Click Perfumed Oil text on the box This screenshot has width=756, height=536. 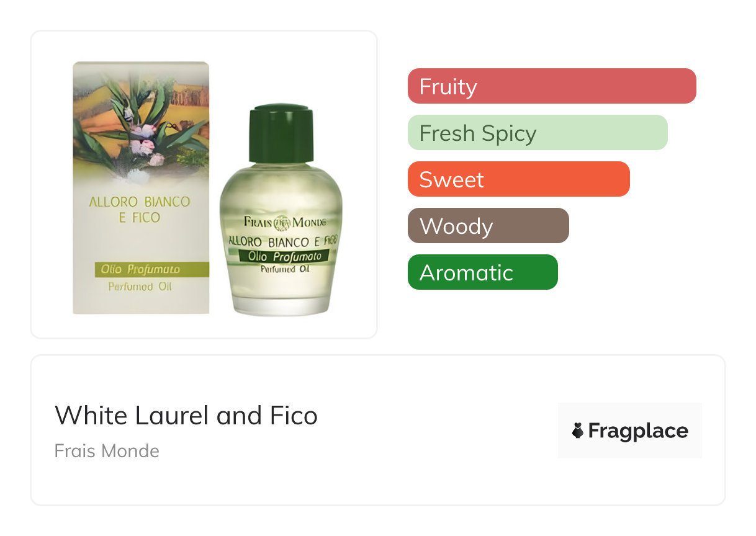pos(140,287)
